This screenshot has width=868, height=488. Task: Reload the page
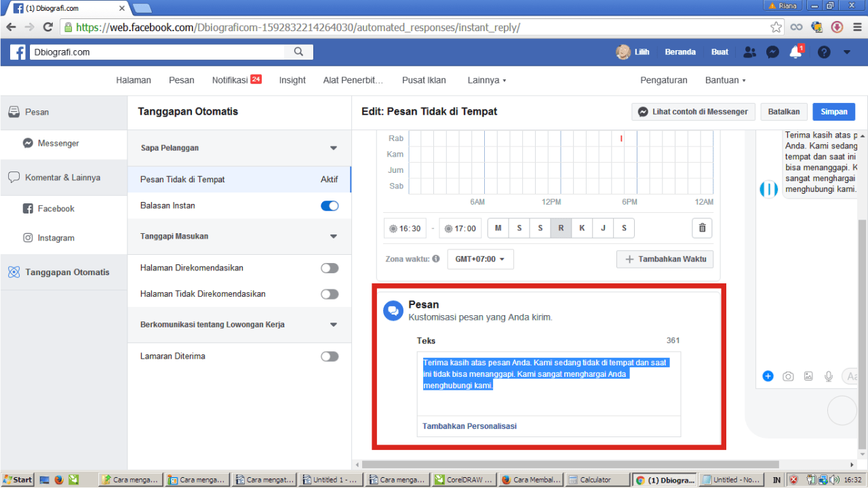(x=47, y=27)
